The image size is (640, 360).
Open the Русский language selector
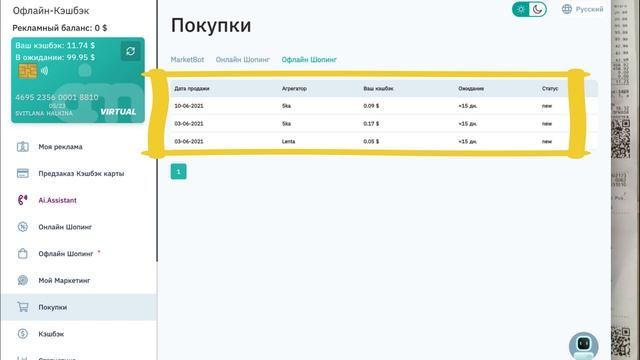tap(582, 9)
